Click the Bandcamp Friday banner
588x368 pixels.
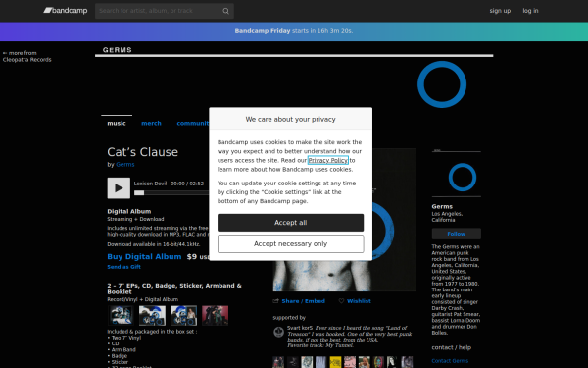[294, 31]
